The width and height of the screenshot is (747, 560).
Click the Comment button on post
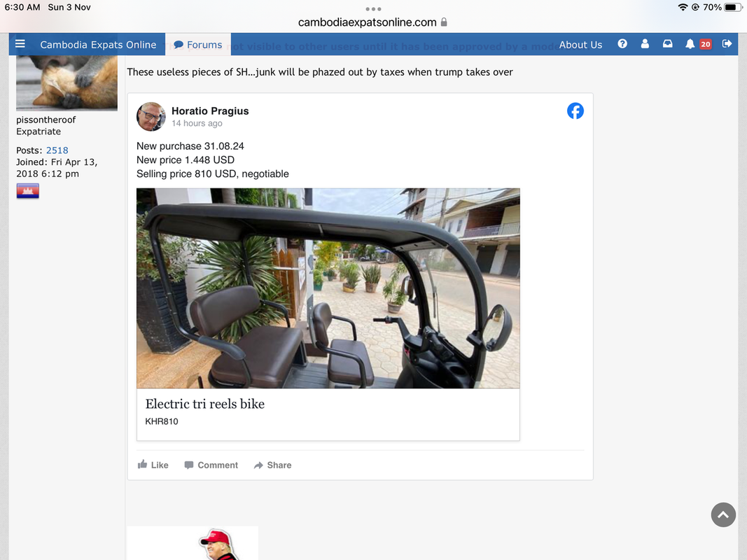click(211, 465)
